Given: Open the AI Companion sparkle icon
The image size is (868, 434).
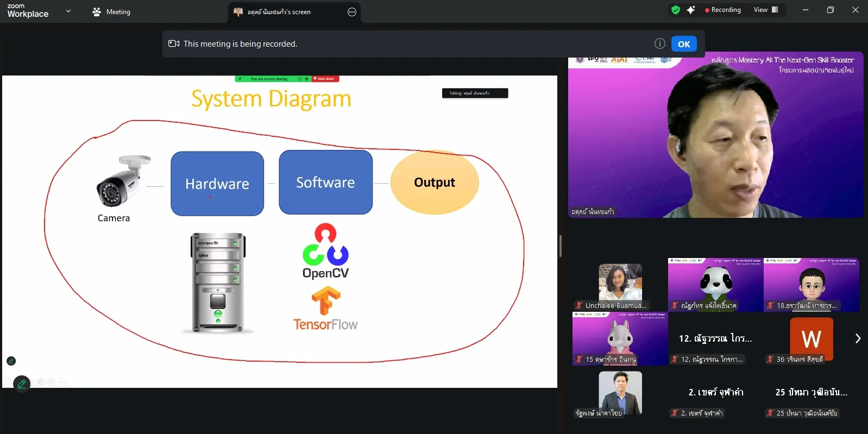Looking at the screenshot, I should point(691,10).
